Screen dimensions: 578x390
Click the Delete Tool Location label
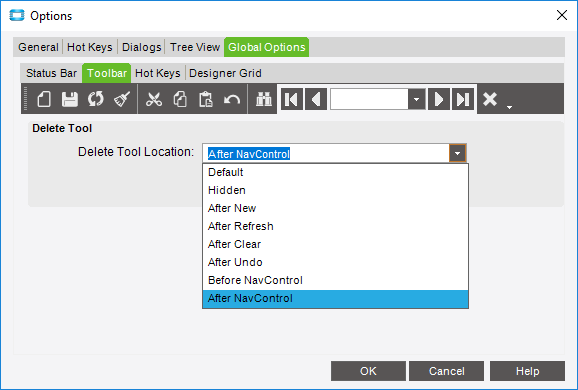coord(136,152)
